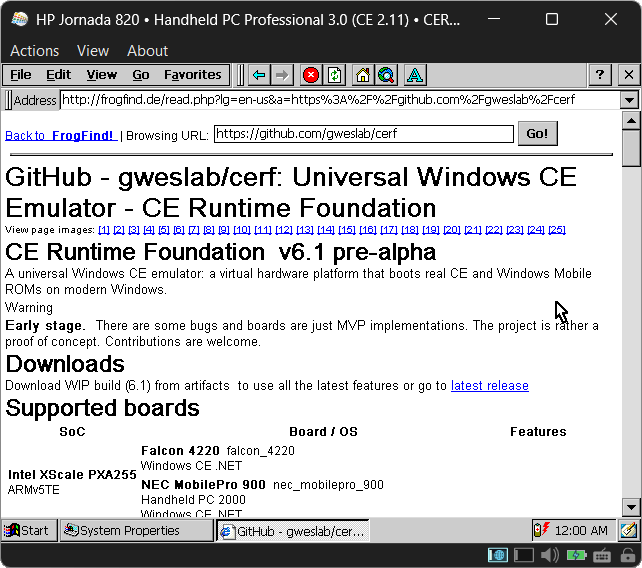Open the latest release link
Screen dimensions: 642x568
[490, 386]
